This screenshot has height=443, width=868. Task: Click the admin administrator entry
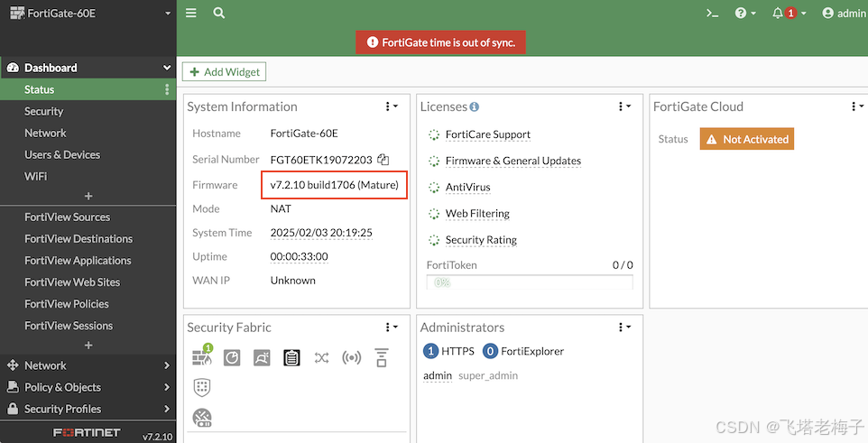[438, 375]
